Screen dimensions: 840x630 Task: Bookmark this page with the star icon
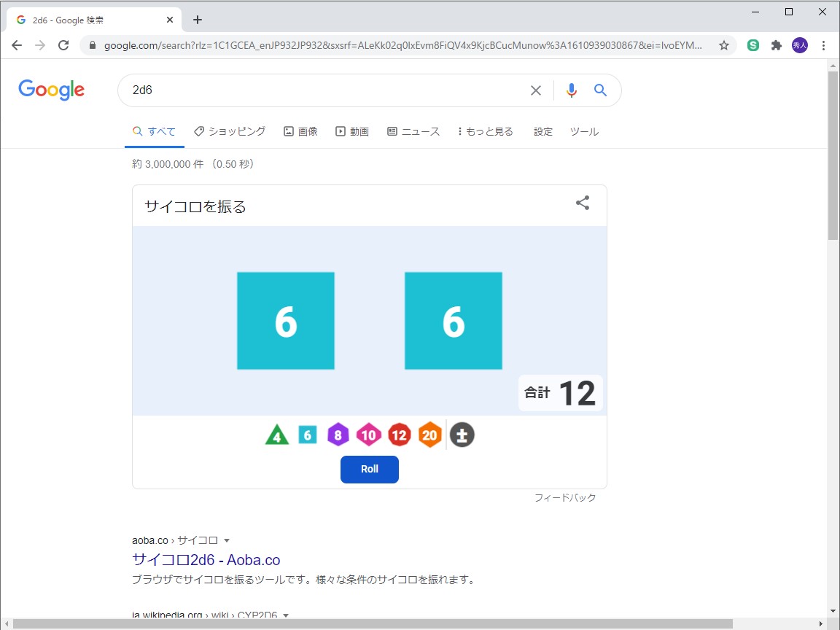[x=724, y=44]
